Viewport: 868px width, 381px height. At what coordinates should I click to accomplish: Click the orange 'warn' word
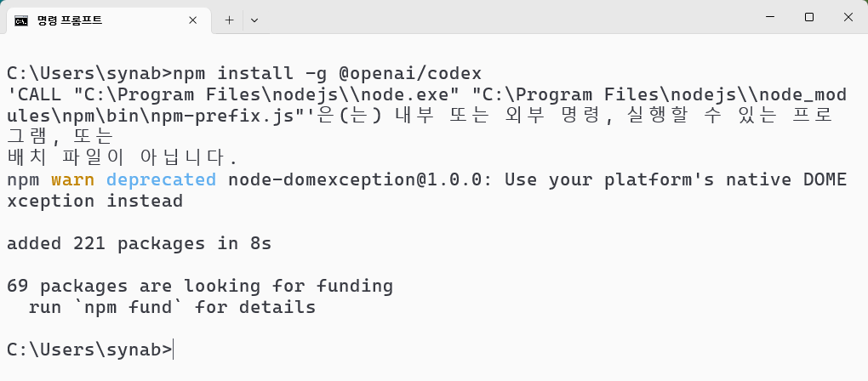(x=72, y=179)
